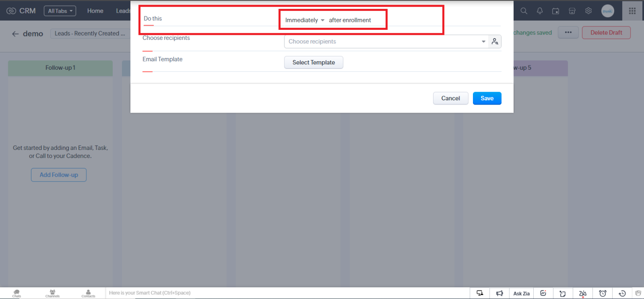Click the announcements megaphone icon

tap(499, 293)
